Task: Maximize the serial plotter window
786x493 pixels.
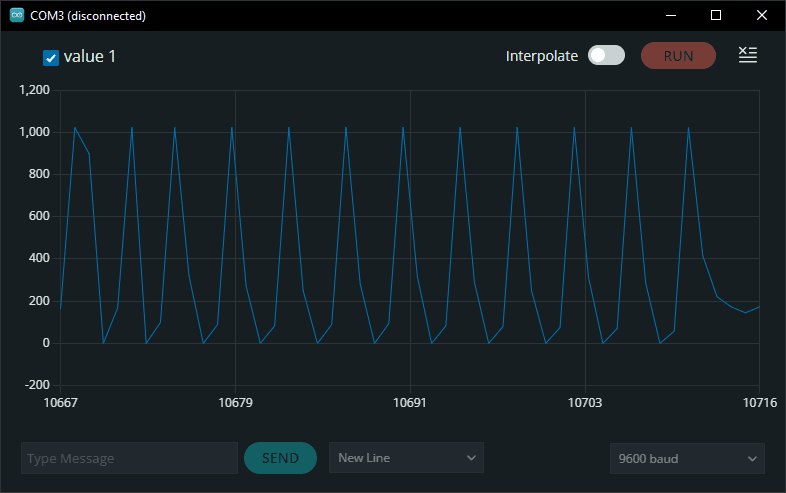Action: (716, 16)
